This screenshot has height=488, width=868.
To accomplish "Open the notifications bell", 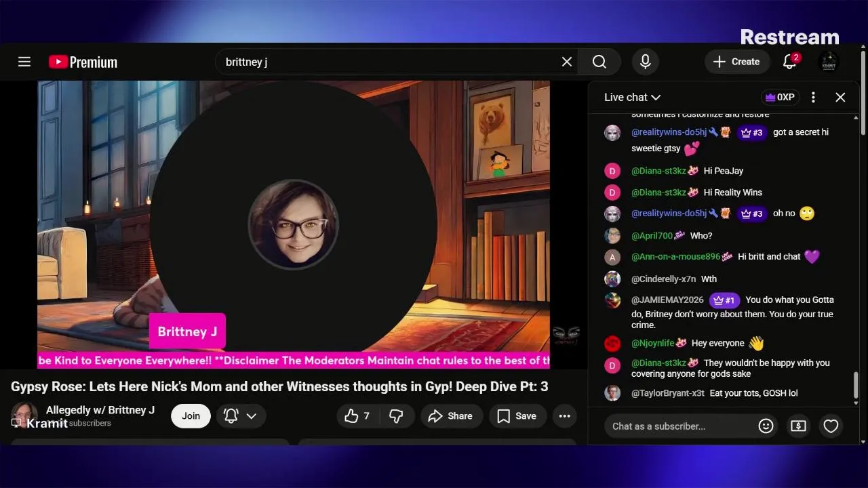I will click(789, 62).
